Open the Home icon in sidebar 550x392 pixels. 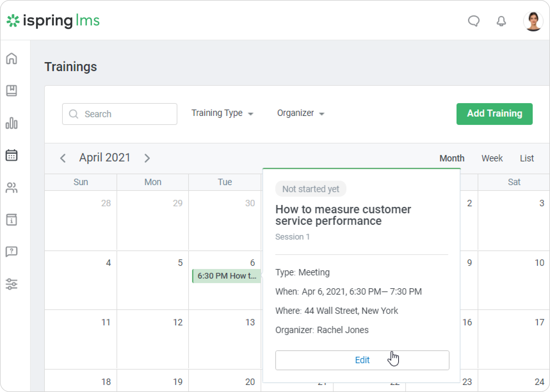tap(12, 59)
